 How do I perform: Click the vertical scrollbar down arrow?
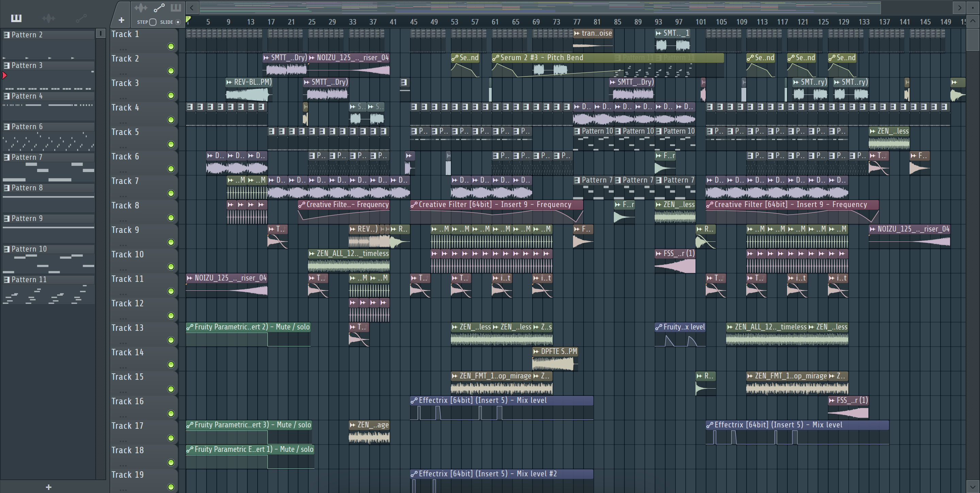pos(972,487)
